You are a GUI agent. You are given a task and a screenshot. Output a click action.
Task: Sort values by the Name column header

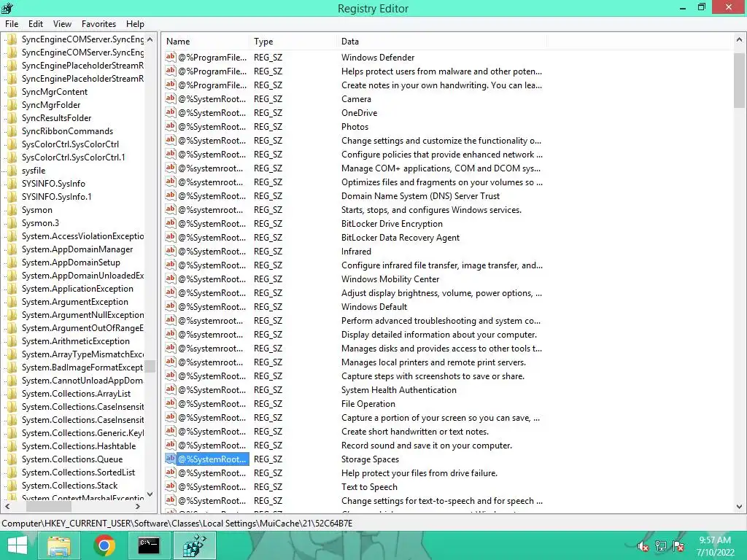[x=205, y=42]
